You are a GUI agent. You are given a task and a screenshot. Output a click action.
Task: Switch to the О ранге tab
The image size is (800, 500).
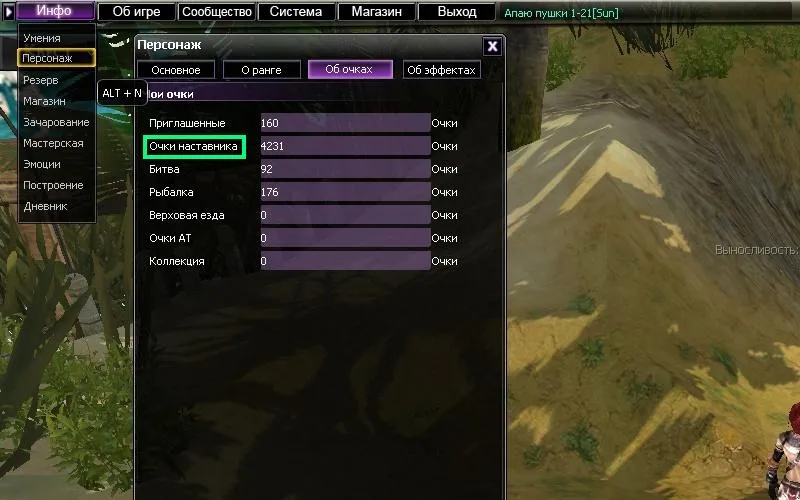[x=262, y=70]
